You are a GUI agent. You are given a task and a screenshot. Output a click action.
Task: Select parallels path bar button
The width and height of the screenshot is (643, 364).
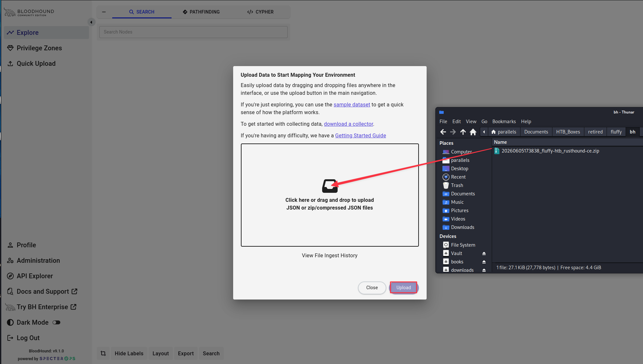coord(503,132)
